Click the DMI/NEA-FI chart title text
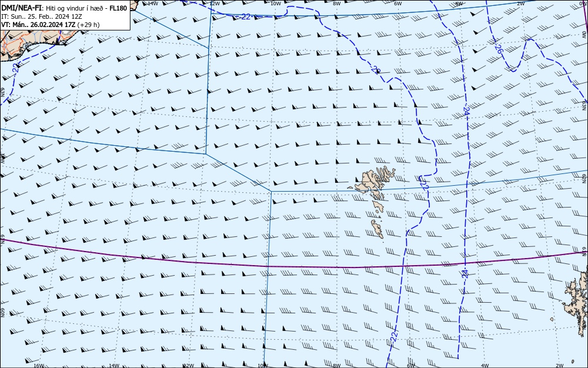Image resolution: width=588 pixels, height=368 pixels. pos(22,8)
